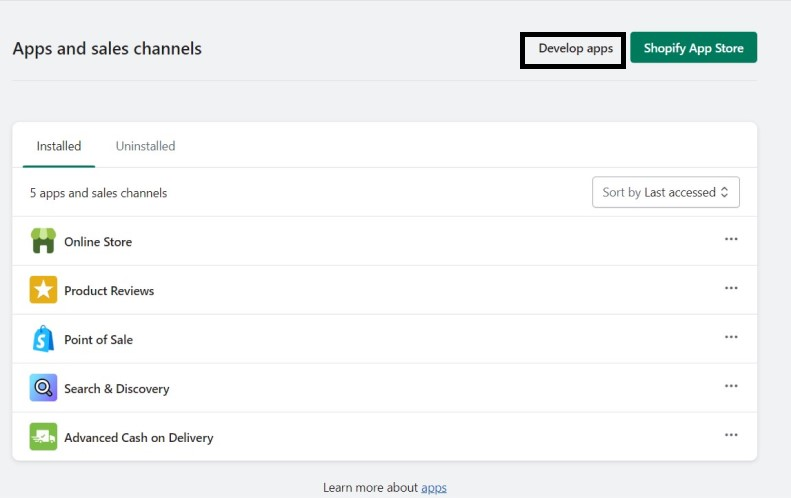The width and height of the screenshot is (791, 498).
Task: Open the Search & Discovery name text
Action: coord(117,389)
